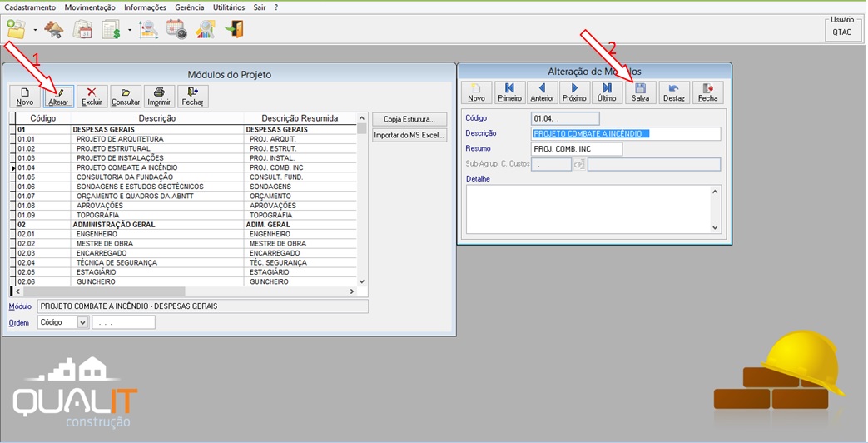Screen dimensions: 868x443
Task: Expand dropdown arrow beside new folder icon
Action: [35, 30]
